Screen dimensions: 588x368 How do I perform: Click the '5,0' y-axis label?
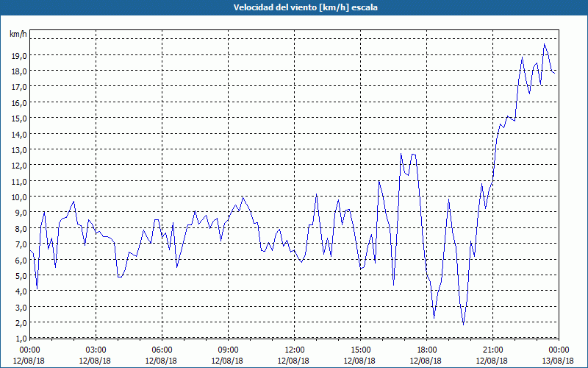point(21,275)
